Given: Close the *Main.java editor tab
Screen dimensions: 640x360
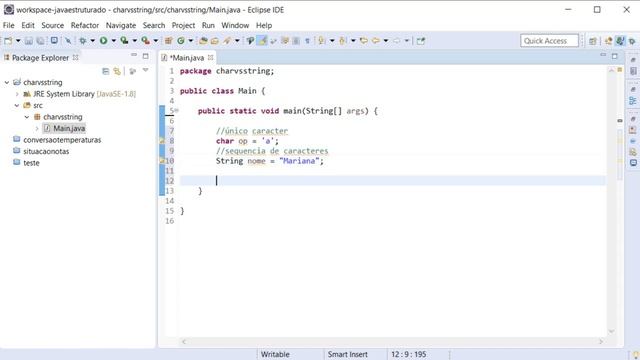Looking at the screenshot, I should coord(211,58).
